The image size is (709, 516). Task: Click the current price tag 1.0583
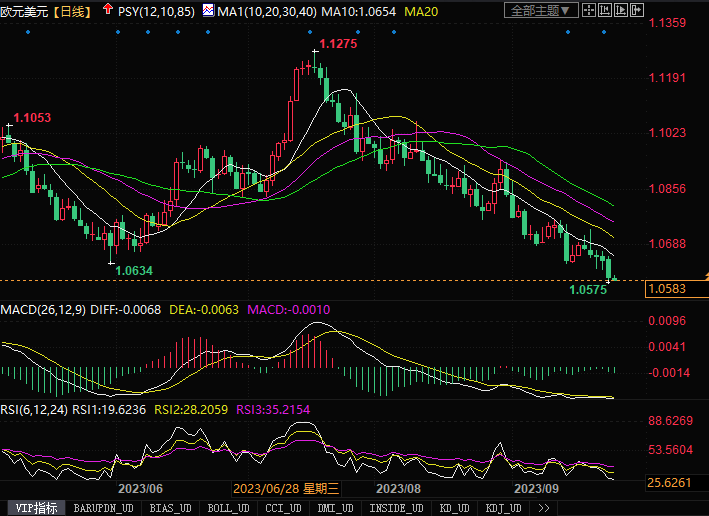pos(668,289)
